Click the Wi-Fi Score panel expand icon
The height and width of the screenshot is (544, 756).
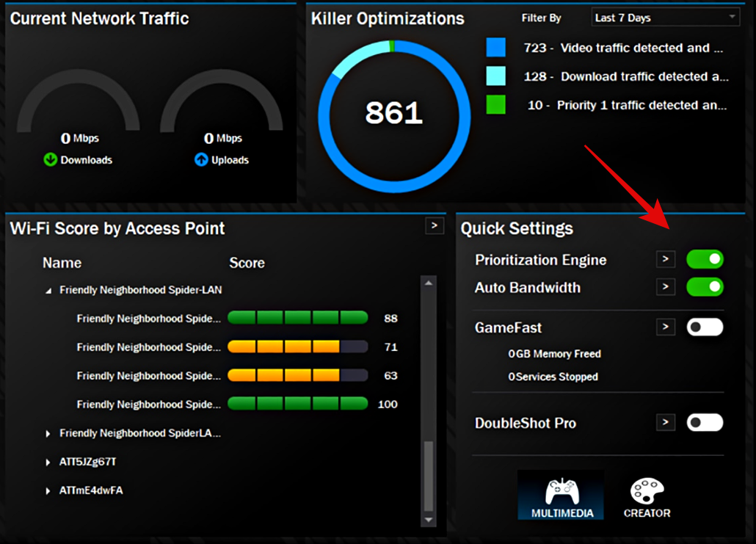(435, 225)
